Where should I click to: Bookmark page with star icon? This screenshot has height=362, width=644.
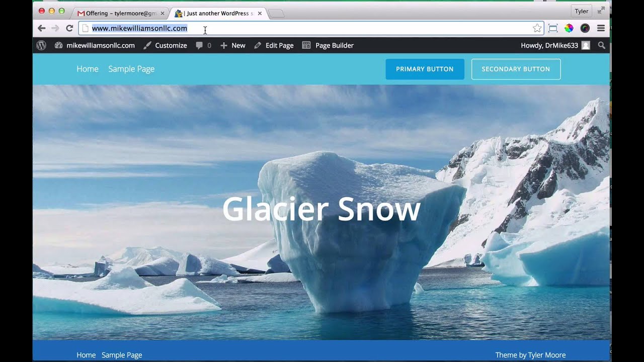click(537, 29)
